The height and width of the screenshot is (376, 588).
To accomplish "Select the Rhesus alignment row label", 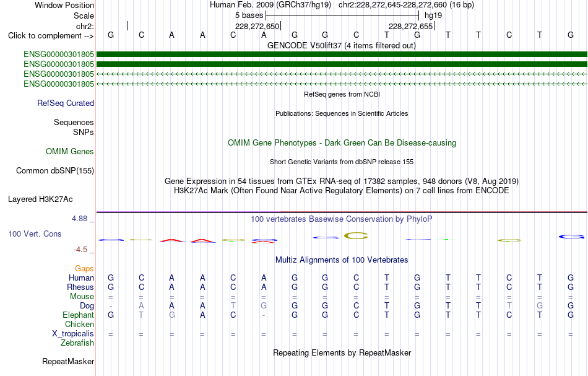I will pyautogui.click(x=80, y=287).
